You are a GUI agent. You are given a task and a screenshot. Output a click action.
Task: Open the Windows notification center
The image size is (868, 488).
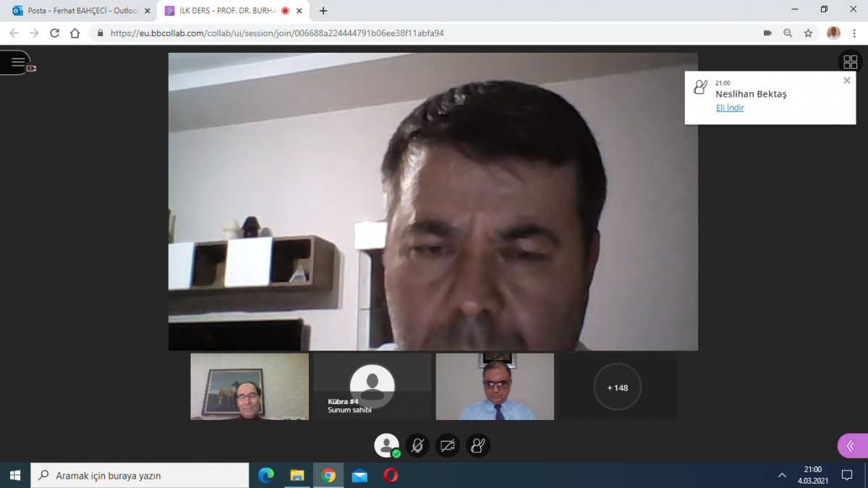(x=847, y=475)
